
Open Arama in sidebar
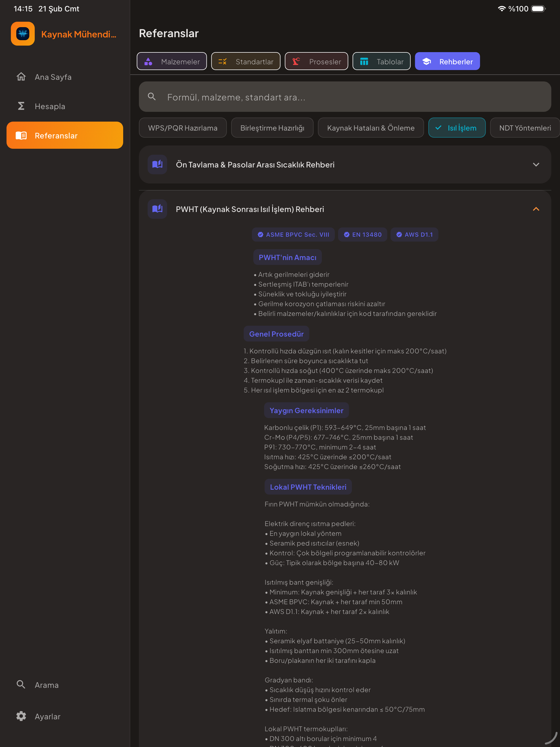65,685
